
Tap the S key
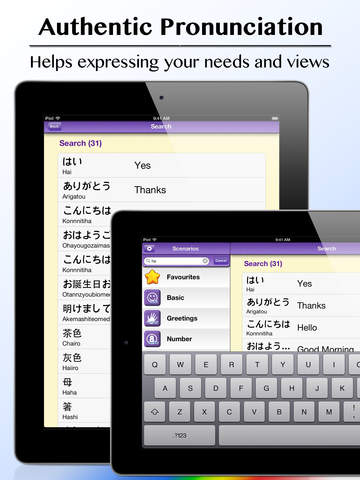pyautogui.click(x=190, y=388)
